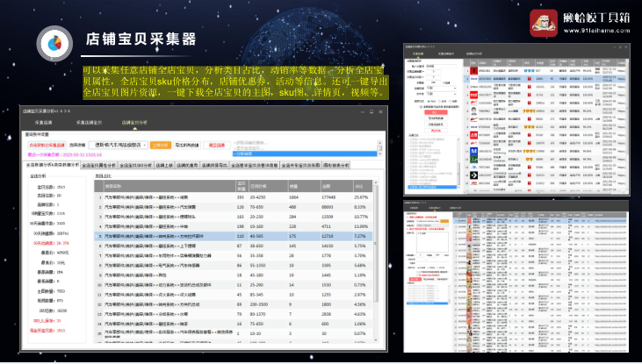Select the filled first sort-mode radio in the shop-collection window

point(429,102)
